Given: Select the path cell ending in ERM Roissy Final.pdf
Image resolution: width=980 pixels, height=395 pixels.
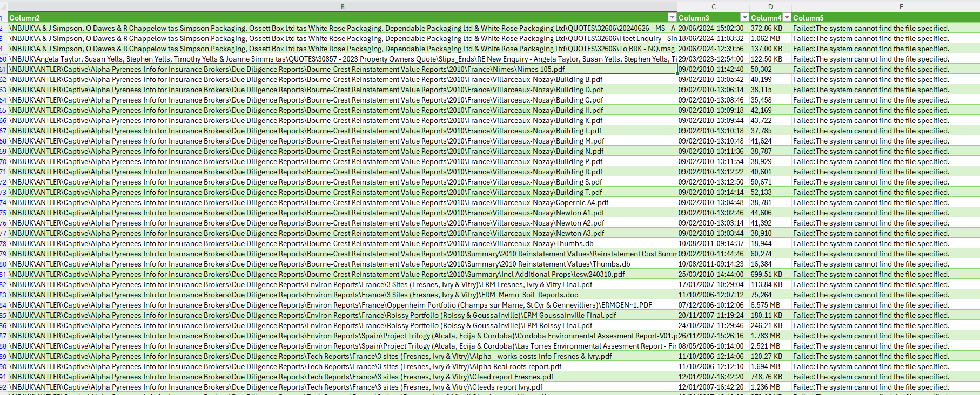Looking at the screenshot, I should (343, 325).
